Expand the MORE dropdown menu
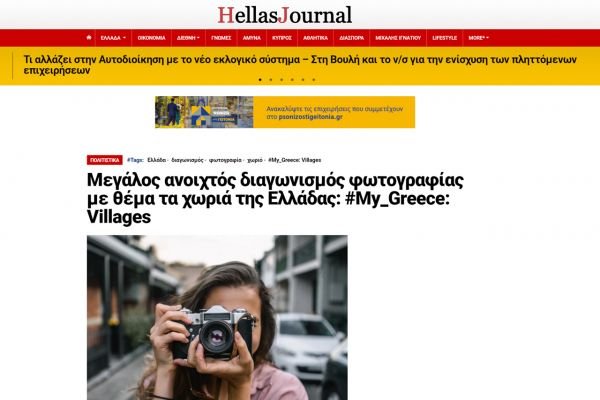 pyautogui.click(x=478, y=38)
